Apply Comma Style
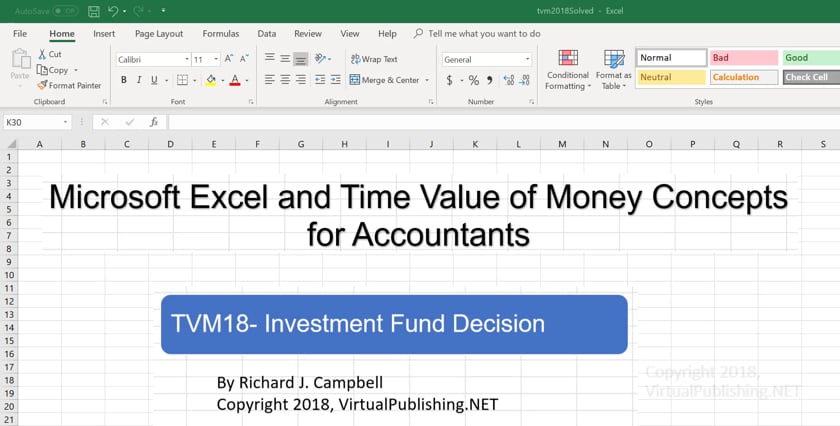Image resolution: width=840 pixels, height=426 pixels. (489, 80)
